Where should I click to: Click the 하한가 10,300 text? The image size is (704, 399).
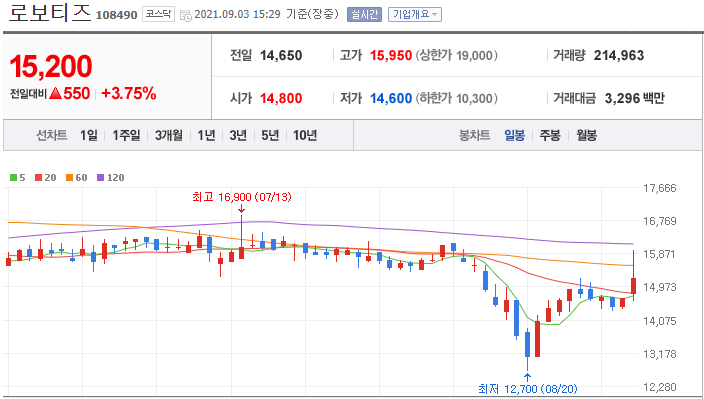(x=457, y=98)
